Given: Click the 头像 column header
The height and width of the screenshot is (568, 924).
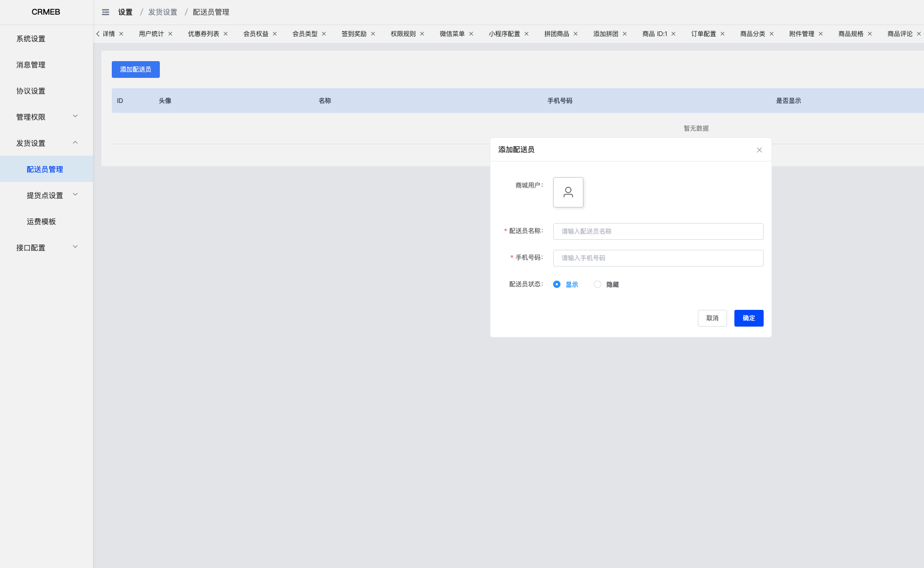Looking at the screenshot, I should coord(165,101).
